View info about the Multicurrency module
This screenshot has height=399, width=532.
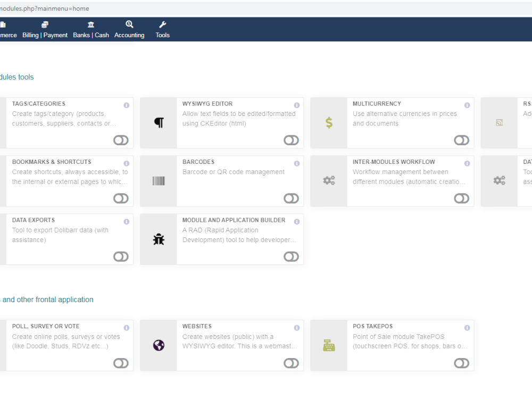[467, 105]
